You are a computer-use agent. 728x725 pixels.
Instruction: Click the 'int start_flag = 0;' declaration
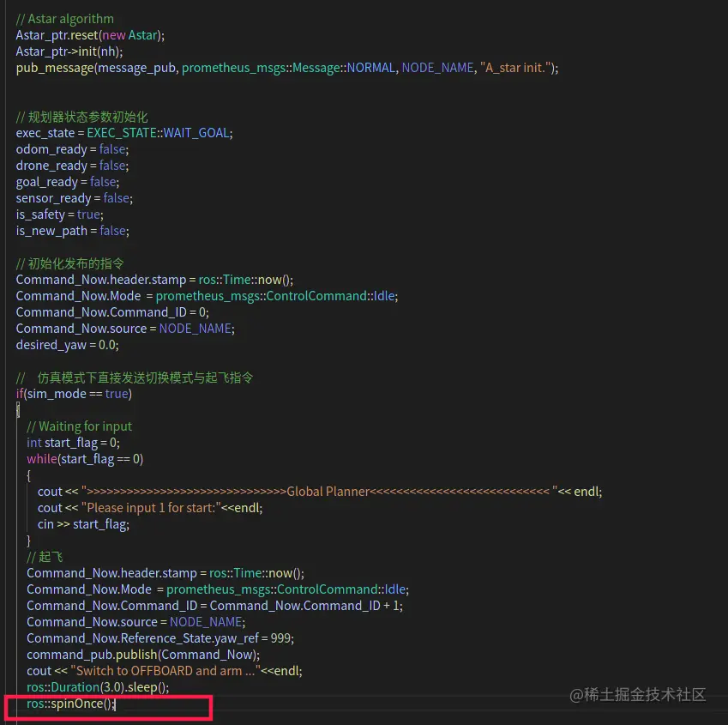(73, 443)
